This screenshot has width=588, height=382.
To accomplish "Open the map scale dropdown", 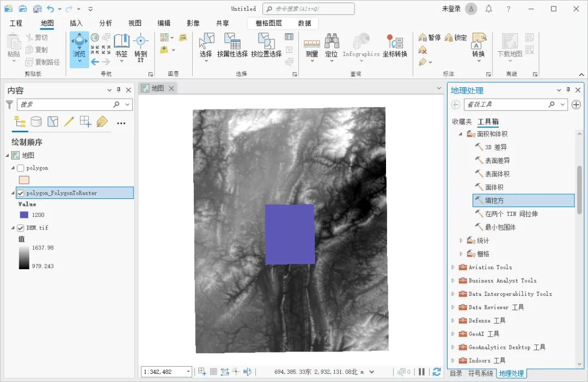I will (188, 372).
